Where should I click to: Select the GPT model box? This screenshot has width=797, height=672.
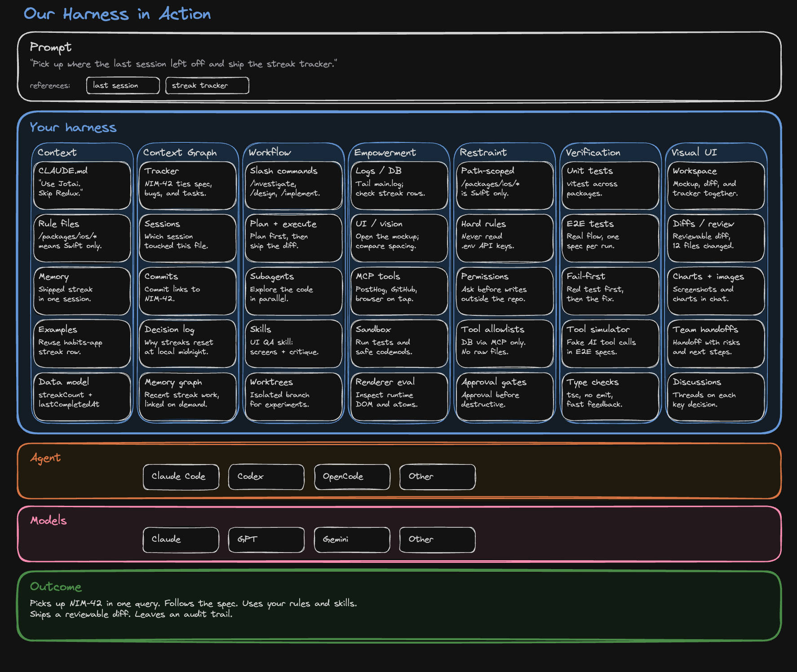(266, 539)
